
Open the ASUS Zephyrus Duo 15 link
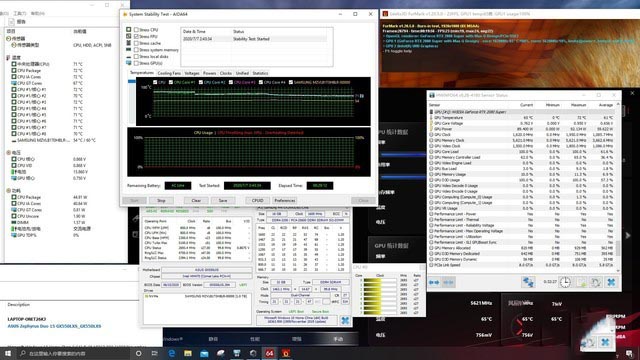coord(54,326)
